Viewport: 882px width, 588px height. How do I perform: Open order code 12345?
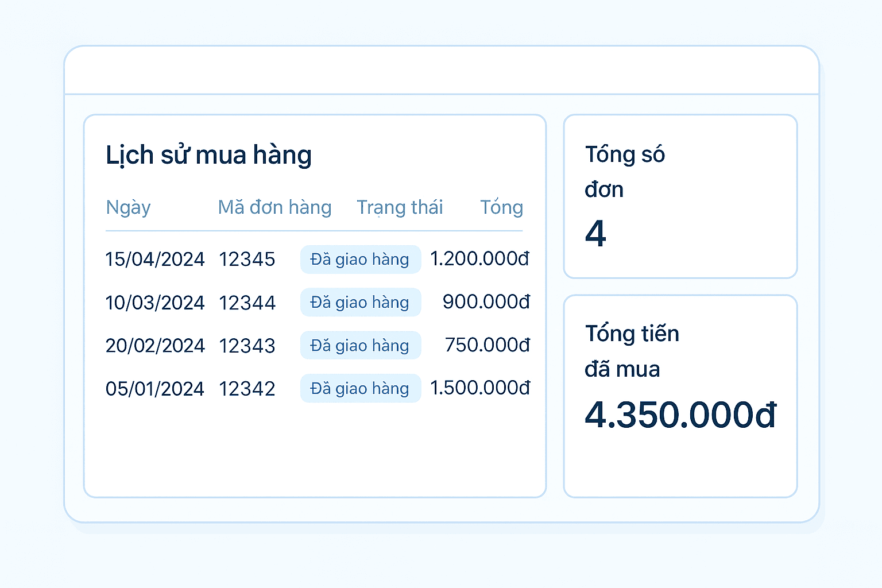(x=247, y=260)
